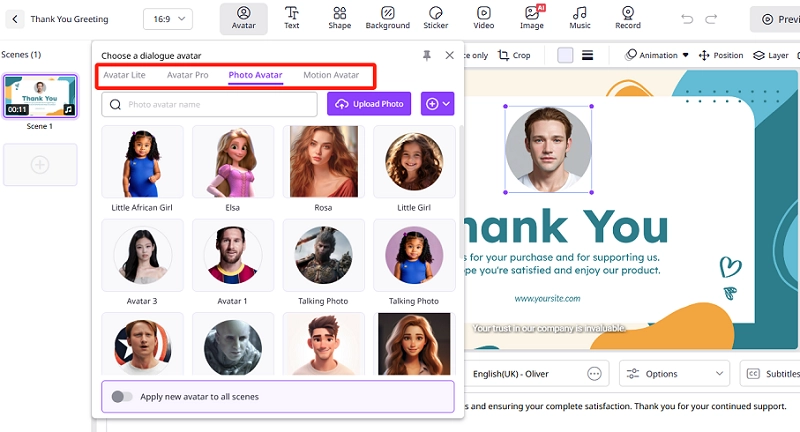The height and width of the screenshot is (432, 800).
Task: Switch to the Avatar Pro tab
Action: pos(188,75)
